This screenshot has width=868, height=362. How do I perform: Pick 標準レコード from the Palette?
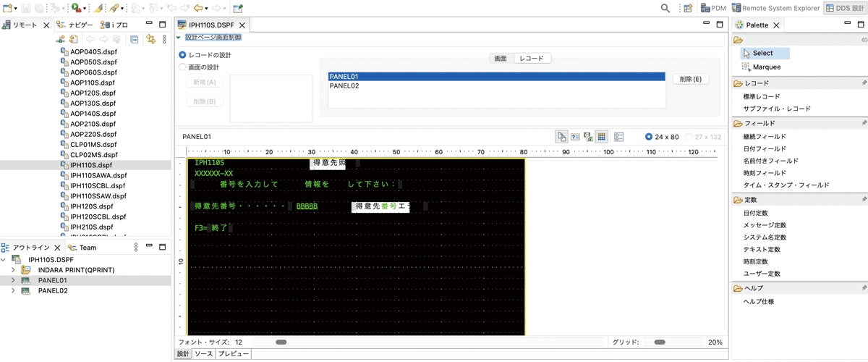762,96
